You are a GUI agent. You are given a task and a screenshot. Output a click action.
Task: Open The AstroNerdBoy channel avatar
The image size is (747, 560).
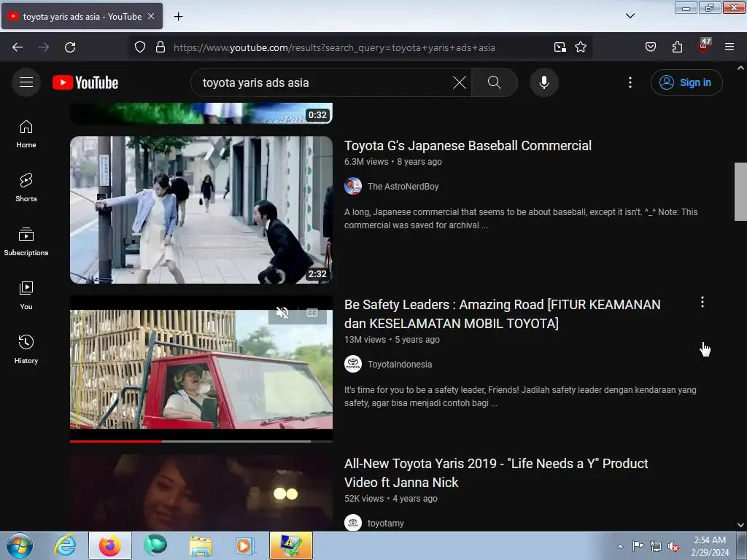pyautogui.click(x=352, y=186)
